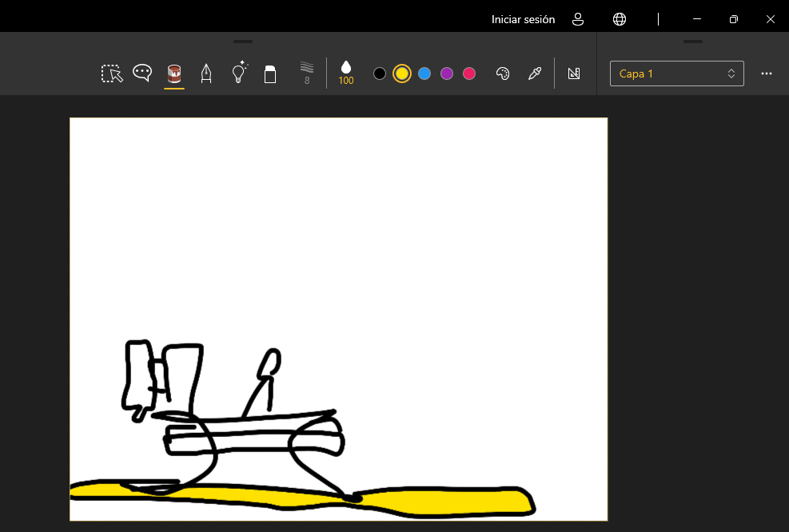Click Iniciar sesión link
789x532 pixels.
click(523, 19)
